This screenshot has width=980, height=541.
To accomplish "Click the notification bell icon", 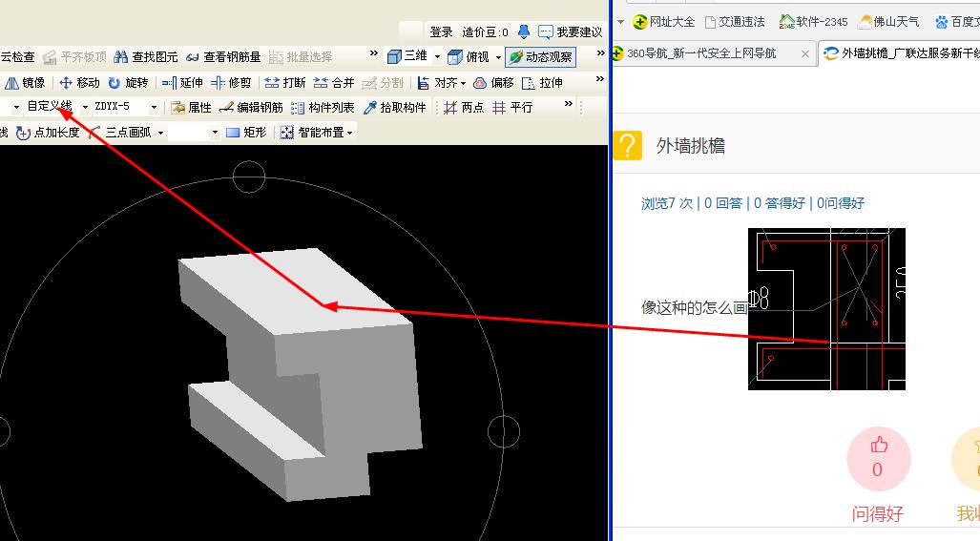I will point(524,31).
